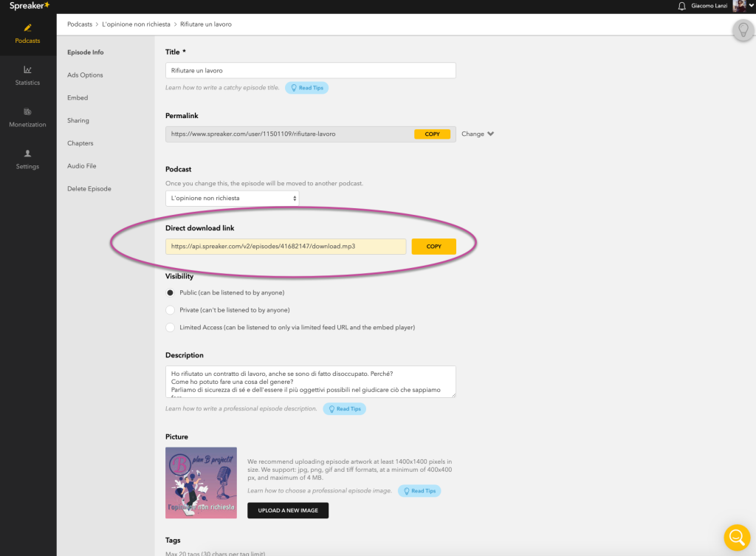
Task: Open Chapters section
Action: 80,143
